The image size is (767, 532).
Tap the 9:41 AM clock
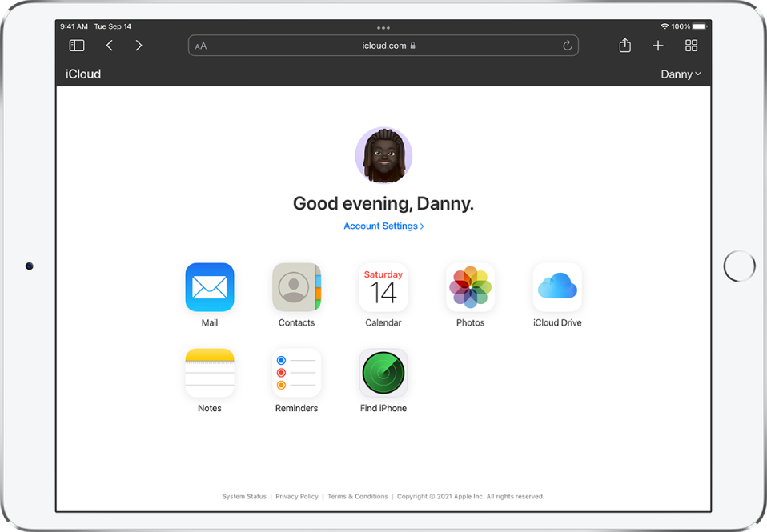pos(74,26)
